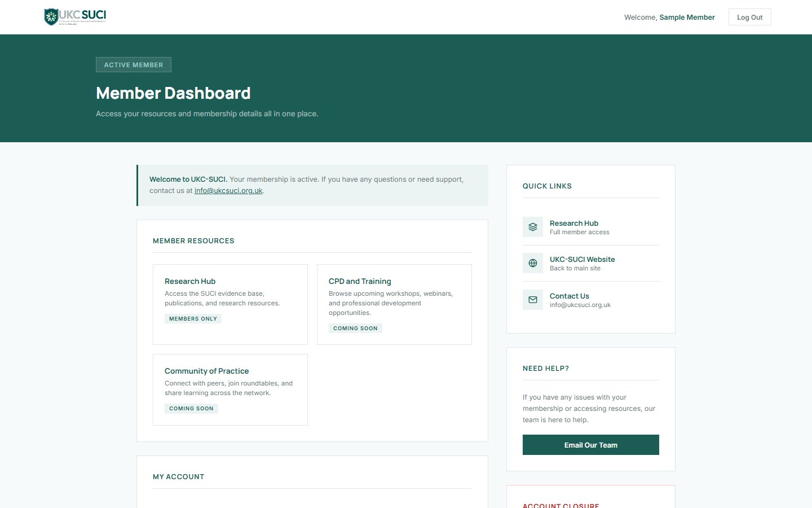Viewport: 812px width, 508px height.
Task: Click the Member Dashboard heading
Action: (x=173, y=93)
